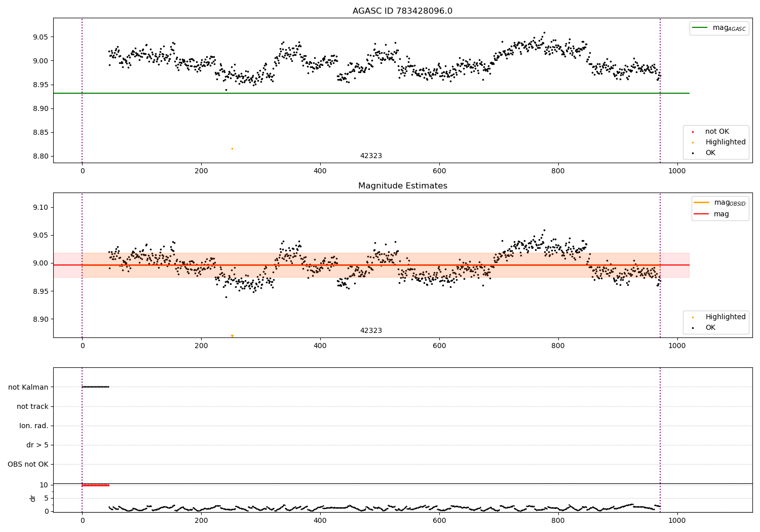Click the 'dr' y-axis label in bottom plot
The height and width of the screenshot is (532, 760).
(33, 498)
